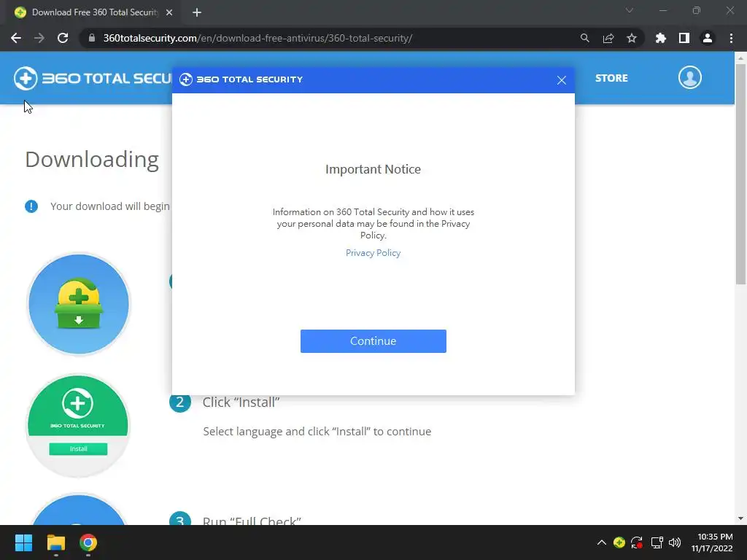This screenshot has height=560, width=747.
Task: Click the dialog's 360 Total Security logo icon
Action: tap(186, 79)
